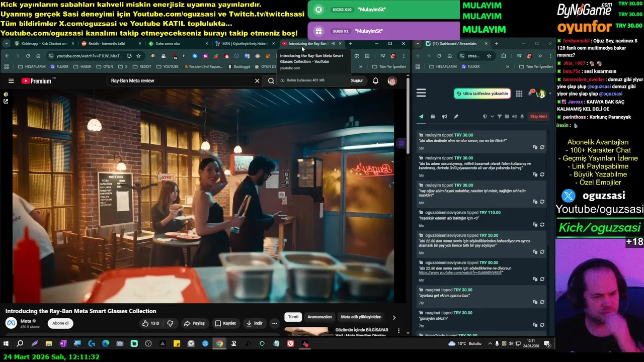
Task: Copy the first mulayim TRY 30.00 tip message
Action: (x=535, y=147)
